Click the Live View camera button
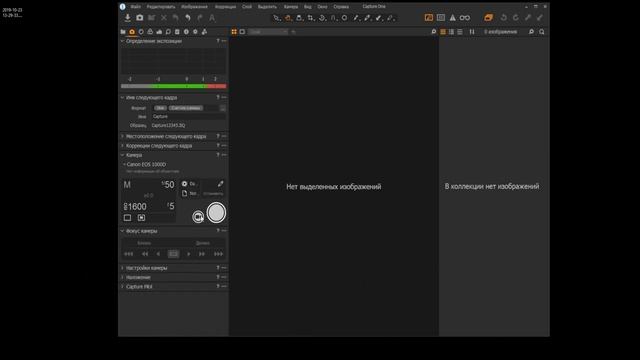The image size is (640, 360). [198, 217]
